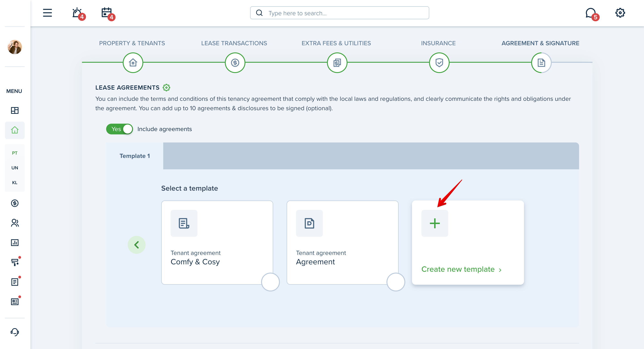Open the maintenance paint roller icon
644x349 pixels.
tap(15, 262)
